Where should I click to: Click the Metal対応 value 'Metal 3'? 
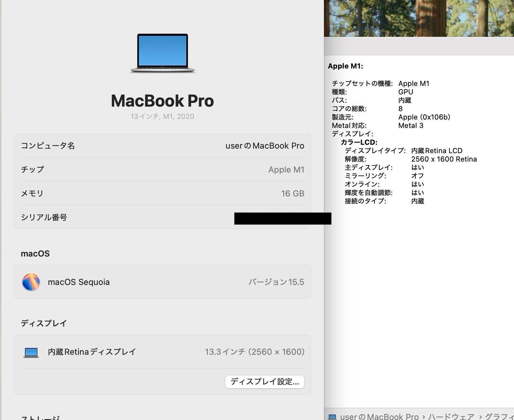coord(411,125)
